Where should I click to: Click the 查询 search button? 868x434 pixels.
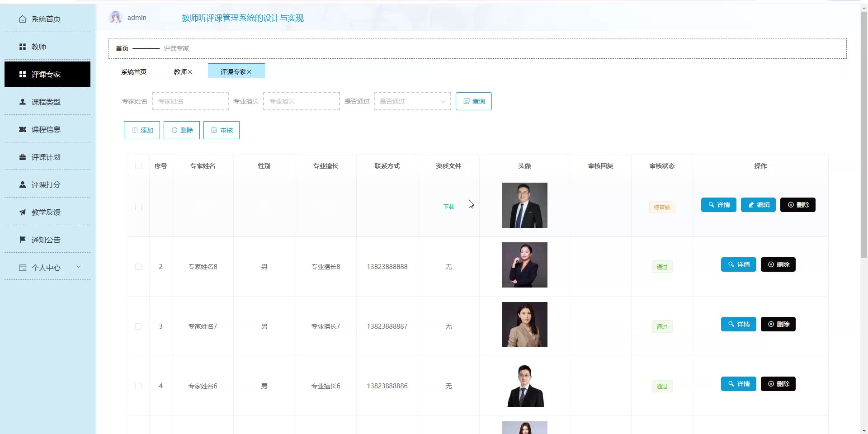pyautogui.click(x=473, y=101)
